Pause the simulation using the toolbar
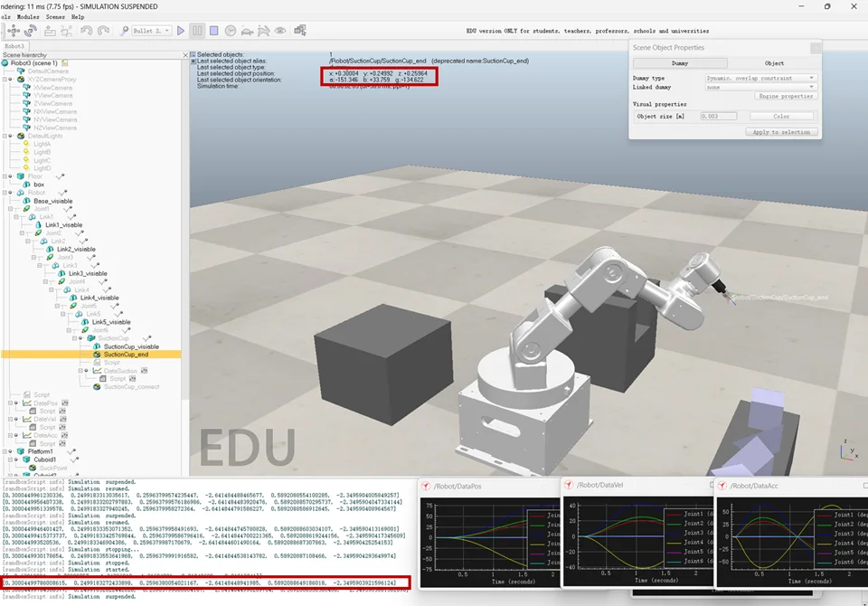868x606 pixels. tap(197, 31)
